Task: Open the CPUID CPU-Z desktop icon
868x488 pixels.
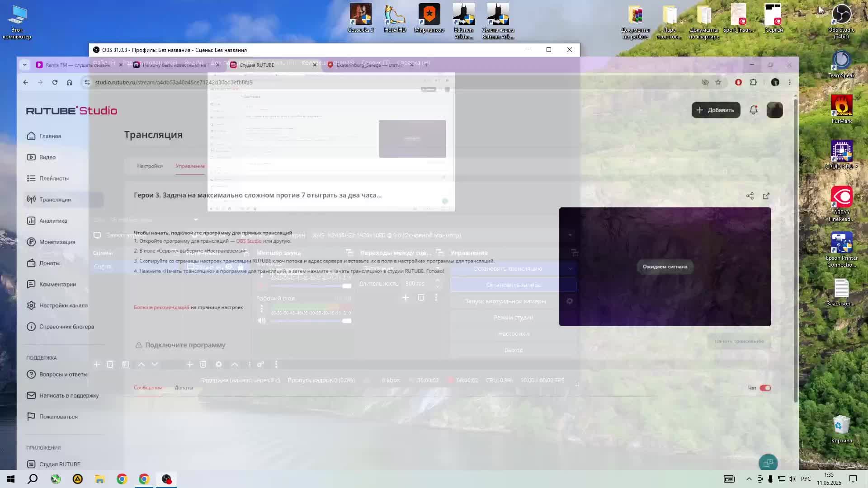Action: point(841,155)
